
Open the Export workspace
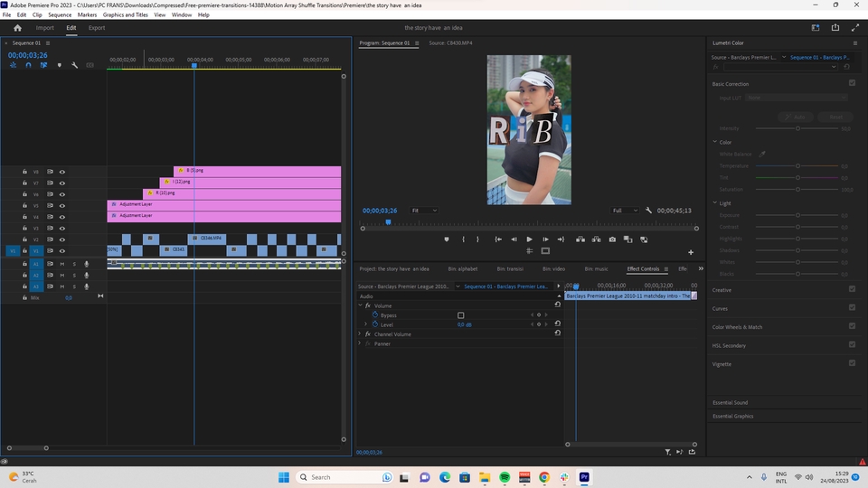[96, 28]
